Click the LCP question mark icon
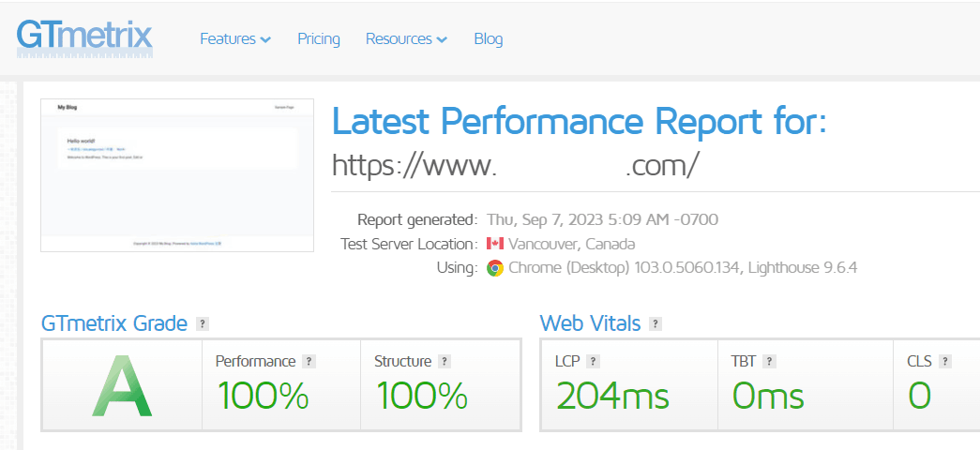The image size is (980, 450). (x=593, y=362)
